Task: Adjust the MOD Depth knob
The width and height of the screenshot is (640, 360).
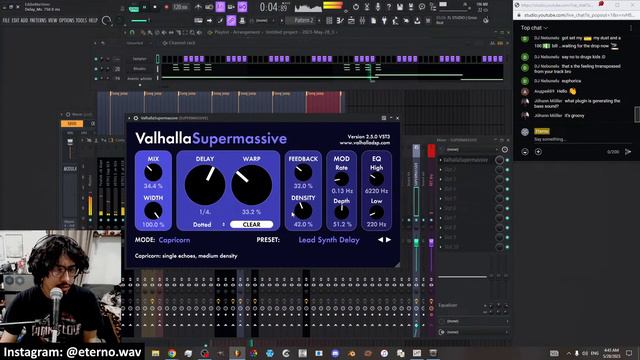Action: 341,212
